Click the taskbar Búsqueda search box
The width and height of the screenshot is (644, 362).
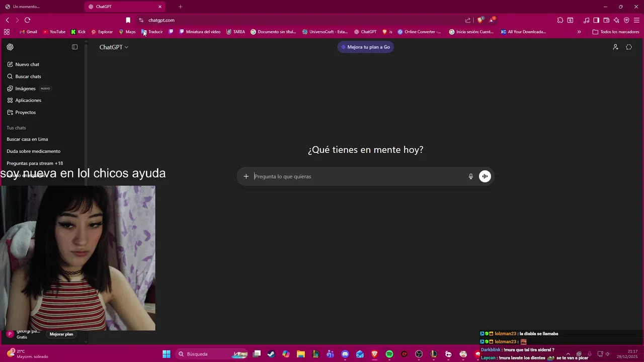click(x=211, y=354)
